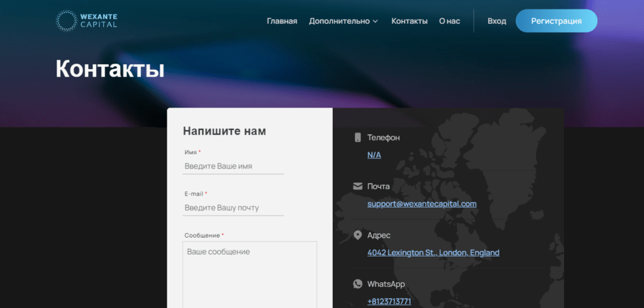Click the Почта label
Image resolution: width=644 pixels, height=308 pixels.
point(379,187)
